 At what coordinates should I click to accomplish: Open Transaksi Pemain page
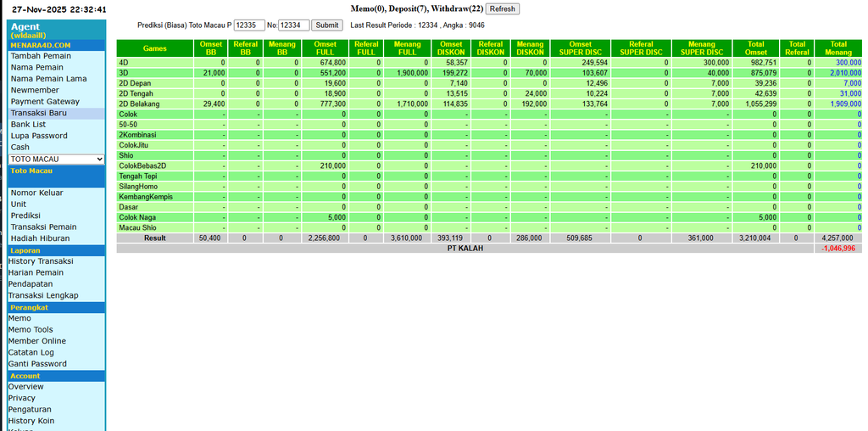43,227
